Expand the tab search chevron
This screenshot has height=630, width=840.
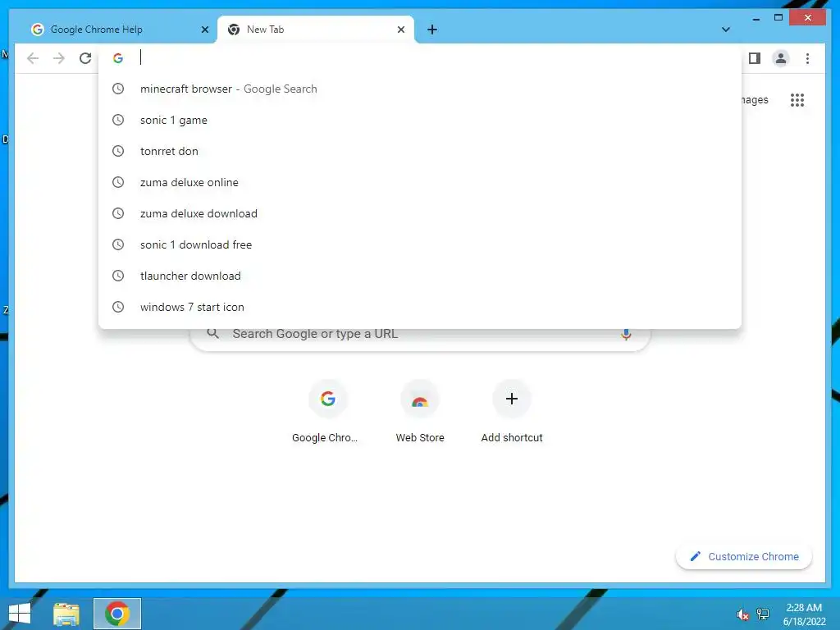[726, 30]
